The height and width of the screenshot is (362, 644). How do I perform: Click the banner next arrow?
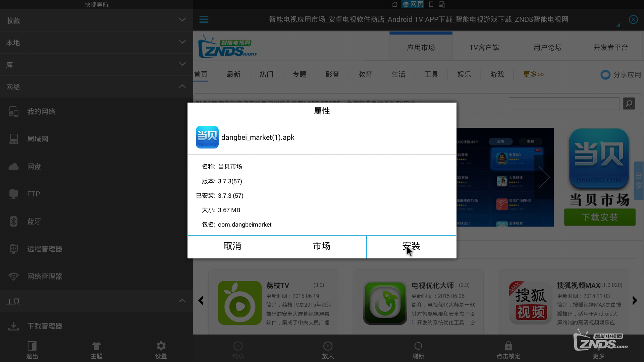544,177
